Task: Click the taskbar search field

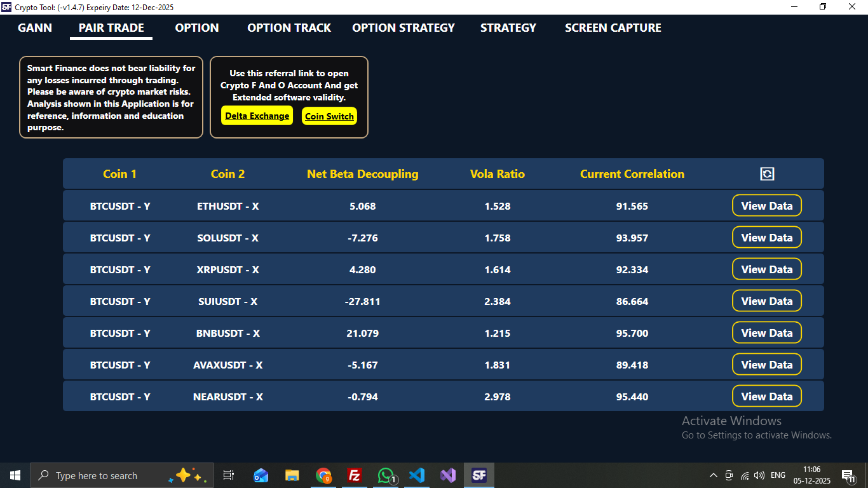Action: [114, 475]
